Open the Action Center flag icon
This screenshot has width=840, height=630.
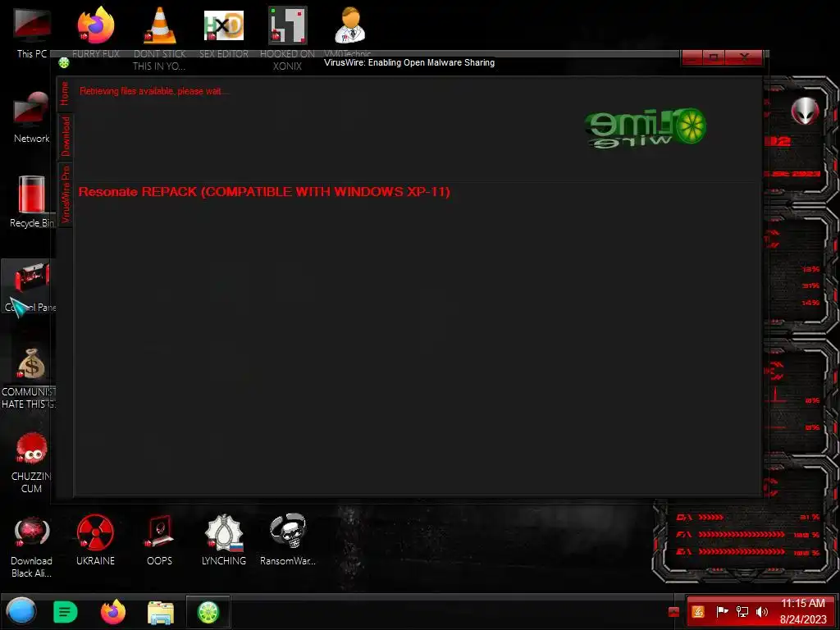[722, 611]
